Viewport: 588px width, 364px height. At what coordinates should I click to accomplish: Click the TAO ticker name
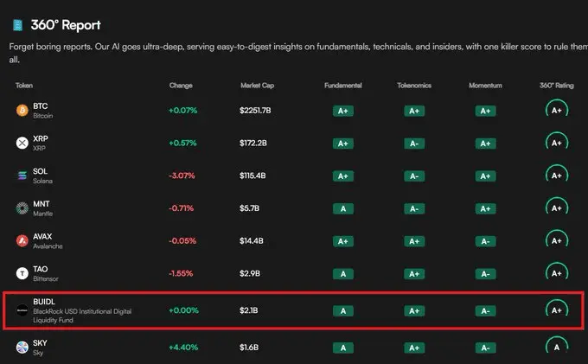tap(40, 269)
